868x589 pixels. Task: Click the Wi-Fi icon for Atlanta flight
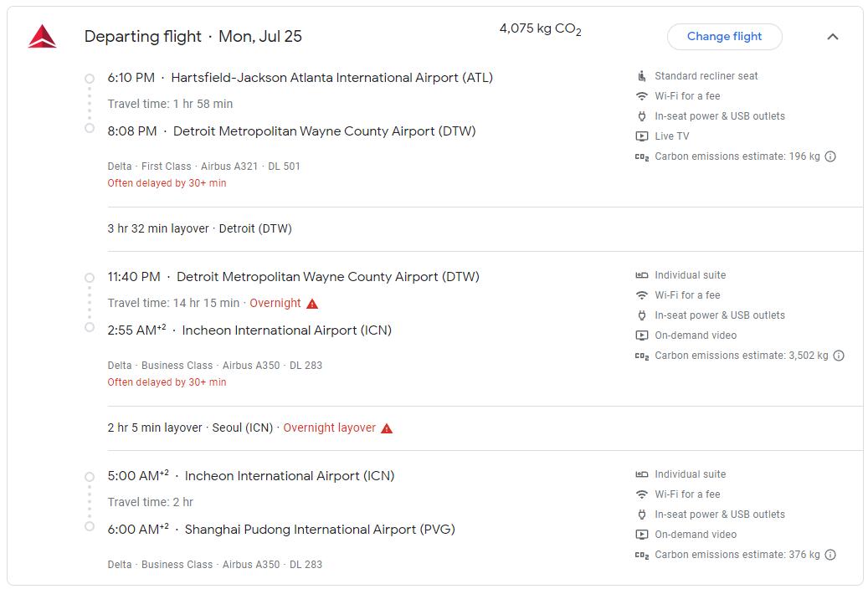point(642,96)
